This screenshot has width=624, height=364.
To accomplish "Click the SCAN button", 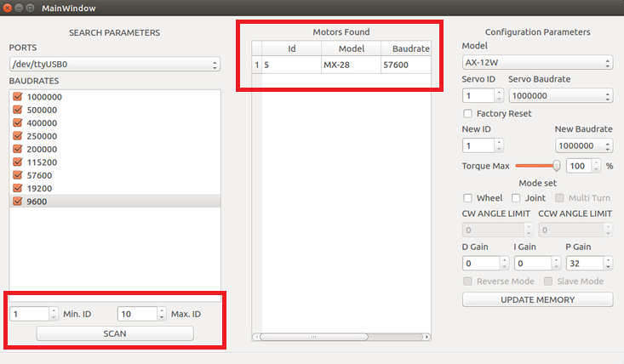I will 114,333.
